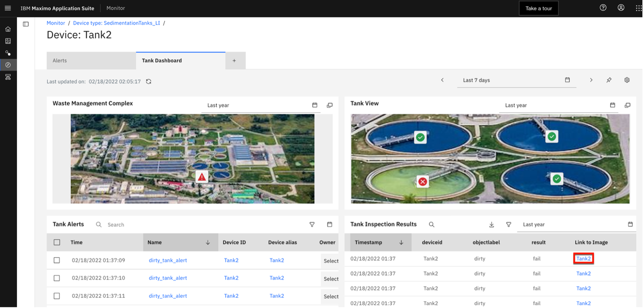Open Tank Inspection Results calendar icon
Screen dimensions: 644x308
tap(630, 224)
